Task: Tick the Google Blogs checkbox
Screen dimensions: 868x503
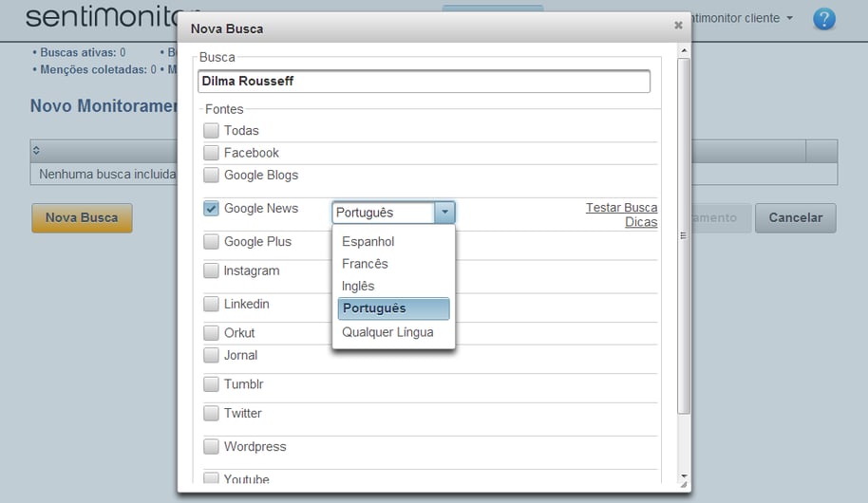Action: (x=211, y=175)
